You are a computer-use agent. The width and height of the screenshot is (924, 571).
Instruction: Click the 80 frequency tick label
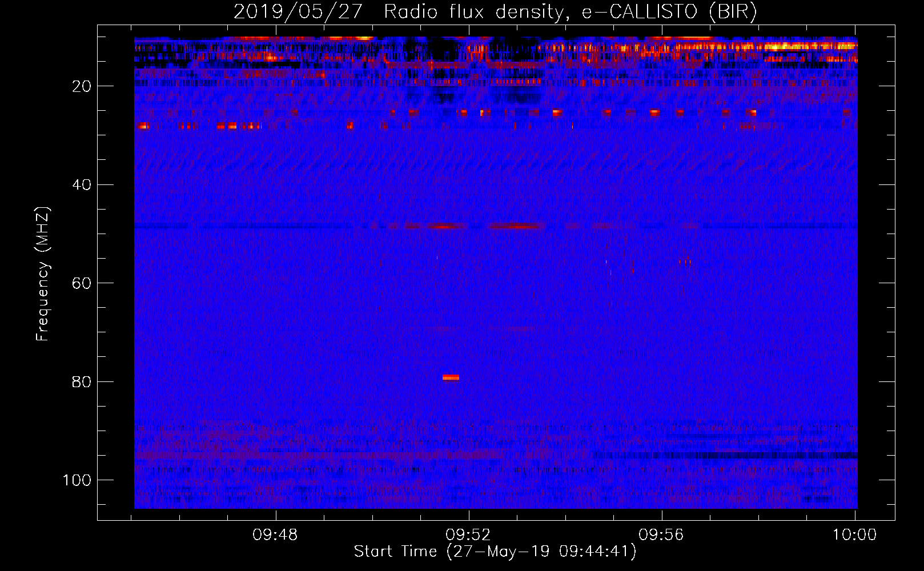point(82,381)
